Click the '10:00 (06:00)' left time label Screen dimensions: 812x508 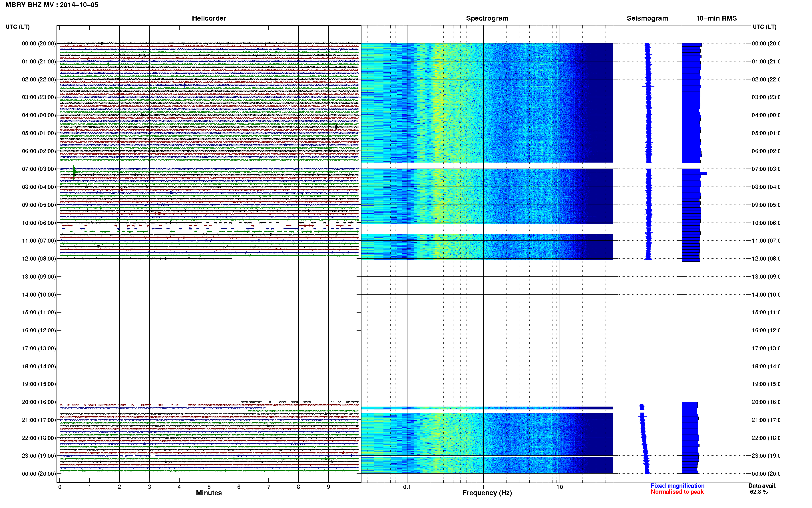click(x=39, y=223)
